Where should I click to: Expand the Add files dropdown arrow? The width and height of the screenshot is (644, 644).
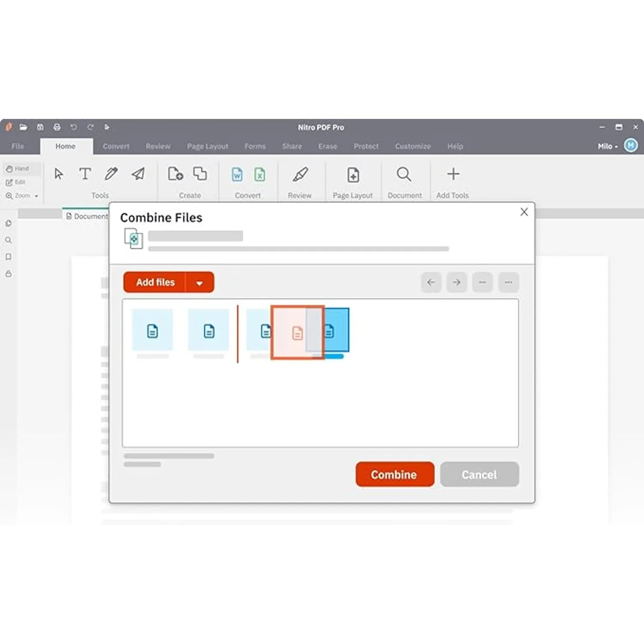click(199, 283)
